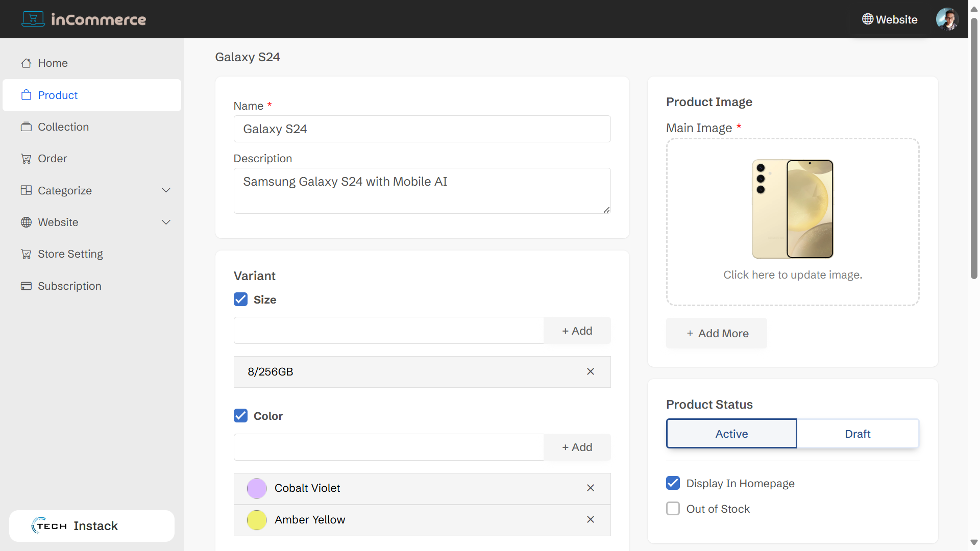This screenshot has height=551, width=980.
Task: Select the Collection icon in sidebar
Action: click(x=26, y=127)
